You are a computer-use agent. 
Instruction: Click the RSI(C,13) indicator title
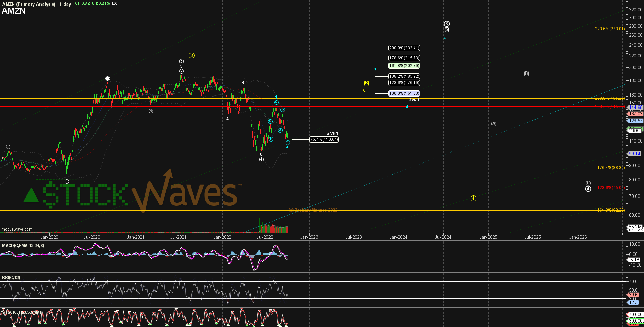click(x=11, y=278)
